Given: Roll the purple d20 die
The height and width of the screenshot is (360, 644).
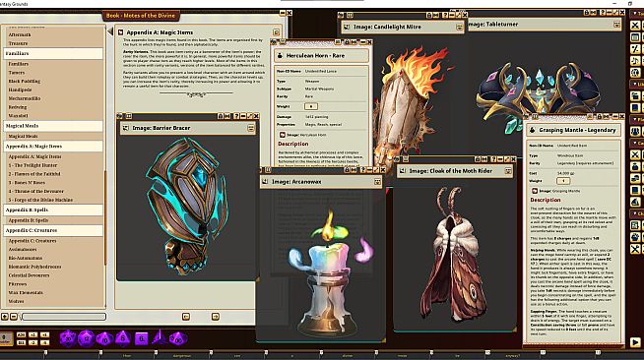Looking at the screenshot, I should coord(68,338).
